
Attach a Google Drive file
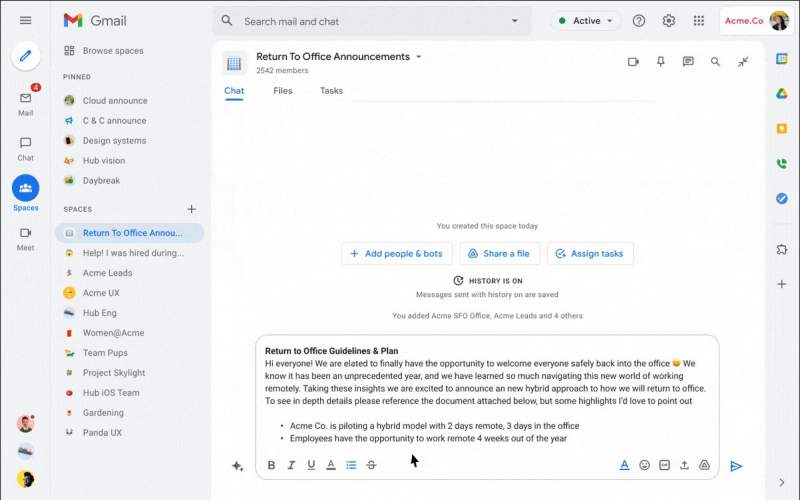(x=704, y=465)
